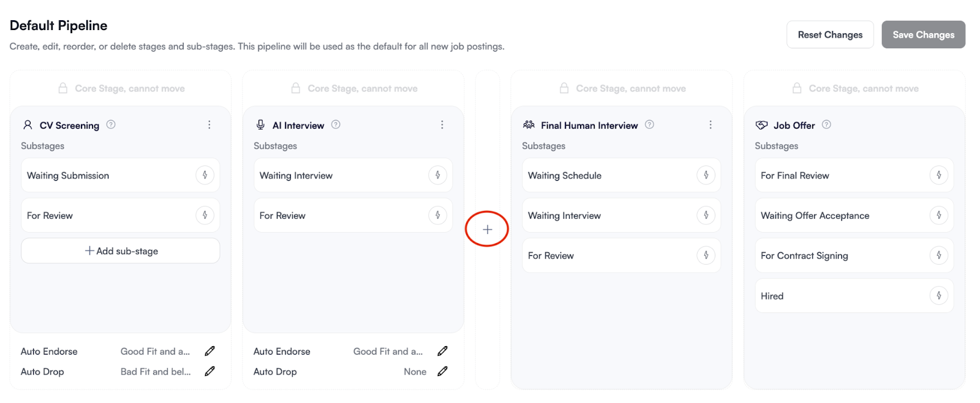Select the Waiting Submission substage

(121, 175)
